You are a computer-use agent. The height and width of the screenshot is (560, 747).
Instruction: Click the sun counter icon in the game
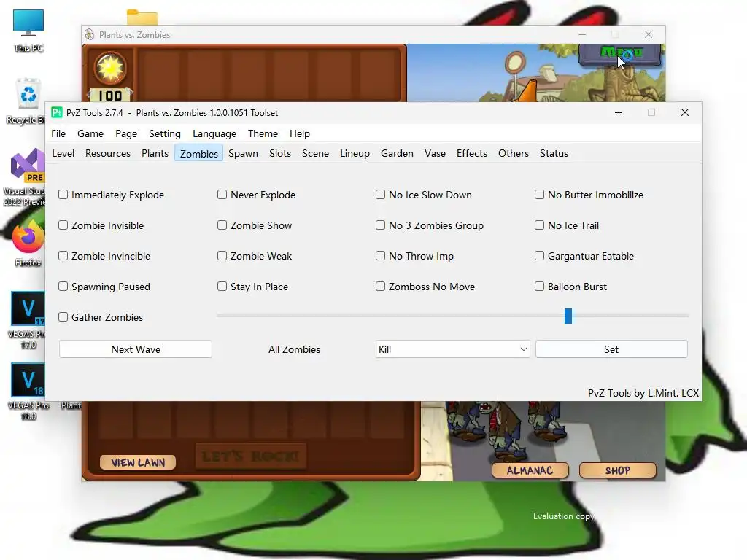110,68
